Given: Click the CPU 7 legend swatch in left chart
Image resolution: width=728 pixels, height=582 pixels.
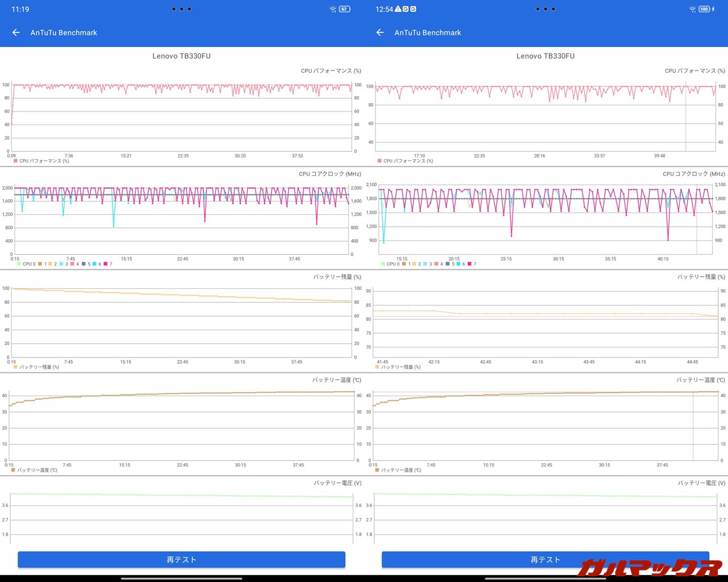Looking at the screenshot, I should click(105, 264).
